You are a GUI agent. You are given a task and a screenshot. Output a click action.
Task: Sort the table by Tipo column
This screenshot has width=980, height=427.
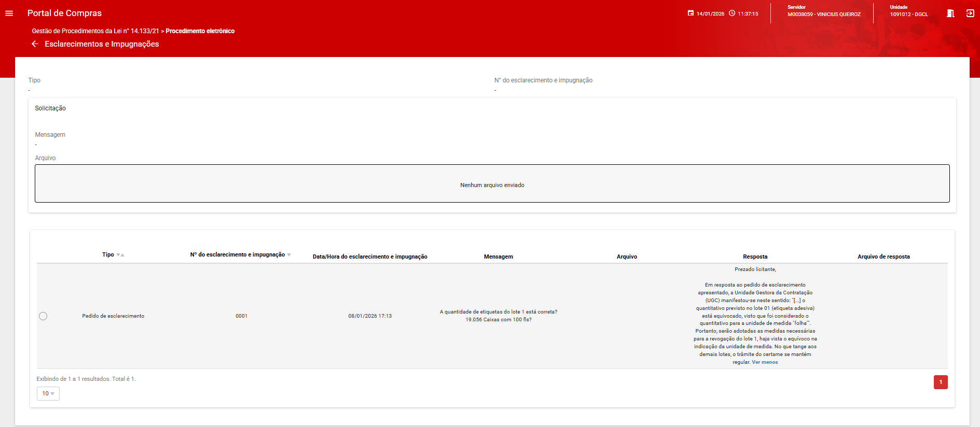[x=113, y=254]
